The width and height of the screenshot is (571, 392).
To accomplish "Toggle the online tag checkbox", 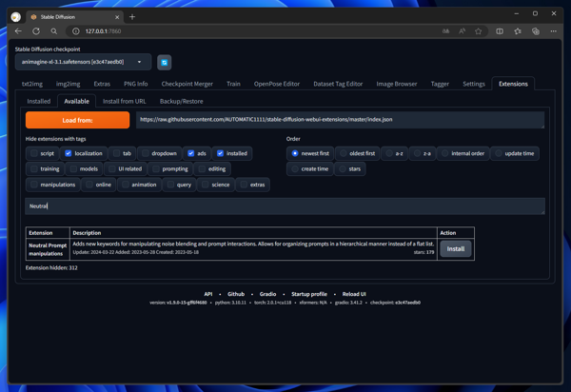I will pos(89,185).
